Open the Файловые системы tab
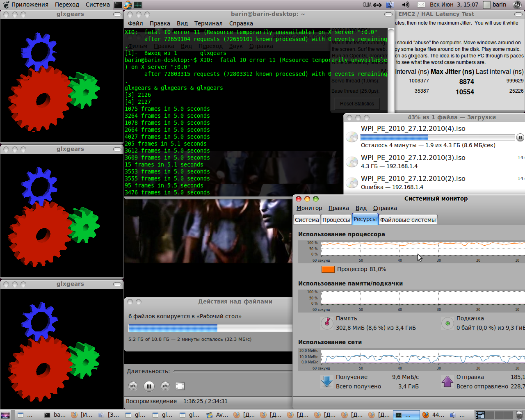 pyautogui.click(x=408, y=220)
